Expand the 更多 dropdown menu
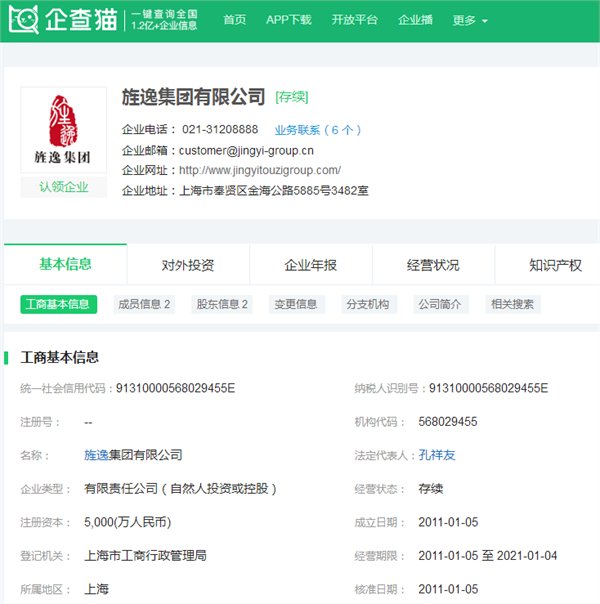600x604 pixels. (470, 20)
